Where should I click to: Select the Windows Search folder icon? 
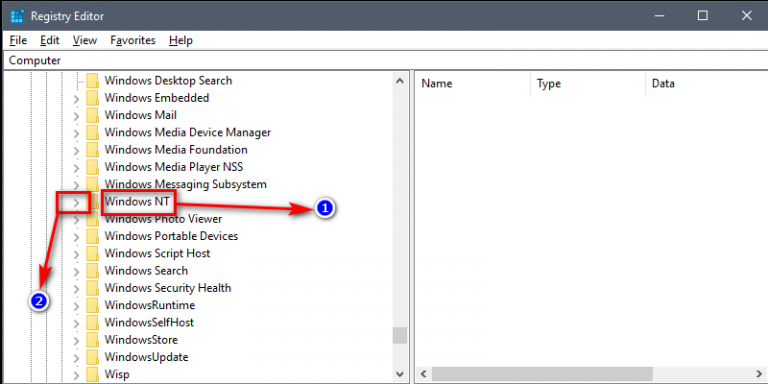tap(92, 271)
